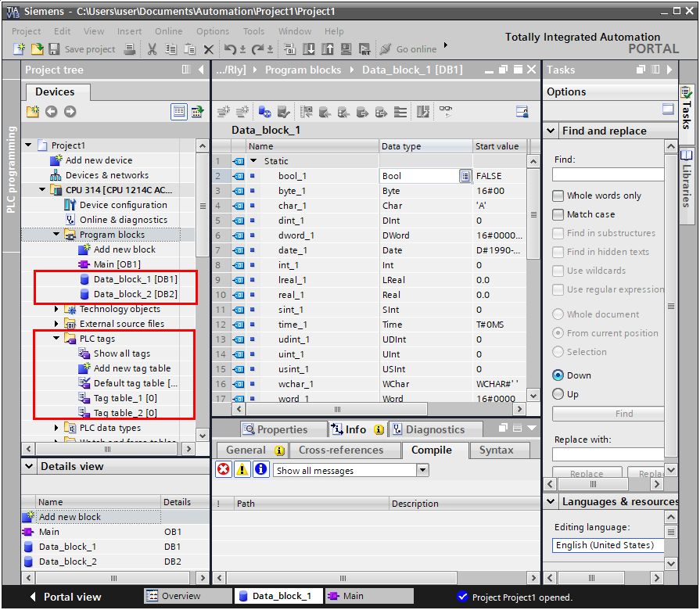Open the data type picker for bool_1
The width and height of the screenshot is (700, 610).
[x=465, y=176]
